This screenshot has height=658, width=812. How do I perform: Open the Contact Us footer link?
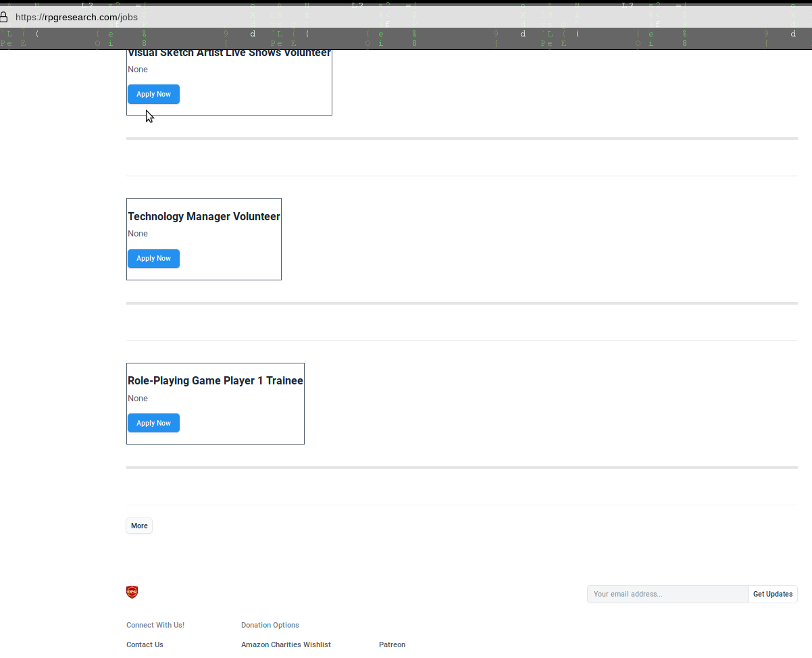click(145, 644)
